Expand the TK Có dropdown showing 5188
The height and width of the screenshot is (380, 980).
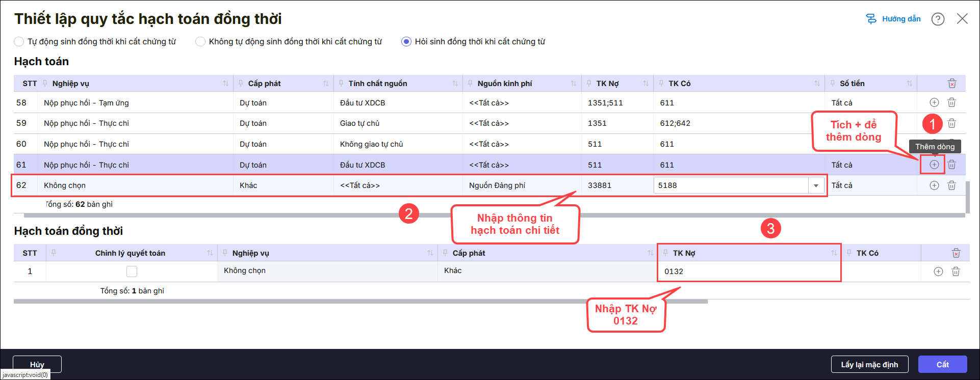point(816,185)
